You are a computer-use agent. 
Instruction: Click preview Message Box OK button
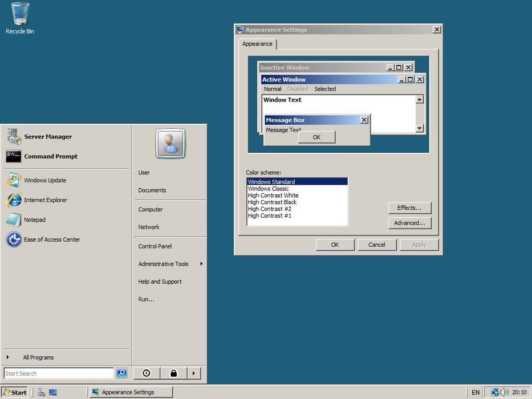(x=316, y=137)
